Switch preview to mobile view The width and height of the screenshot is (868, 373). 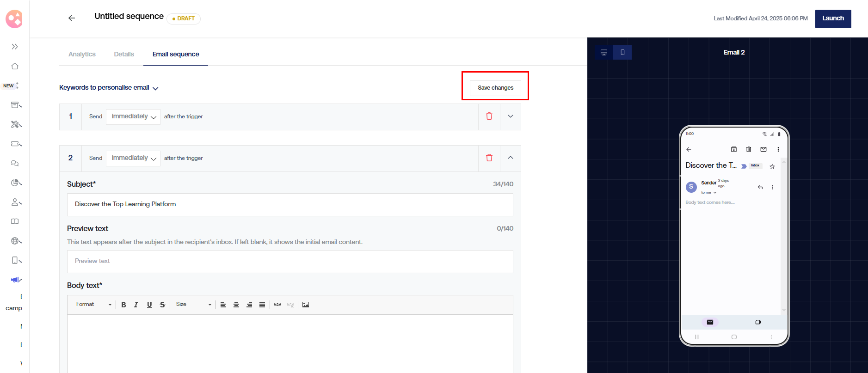tap(622, 52)
